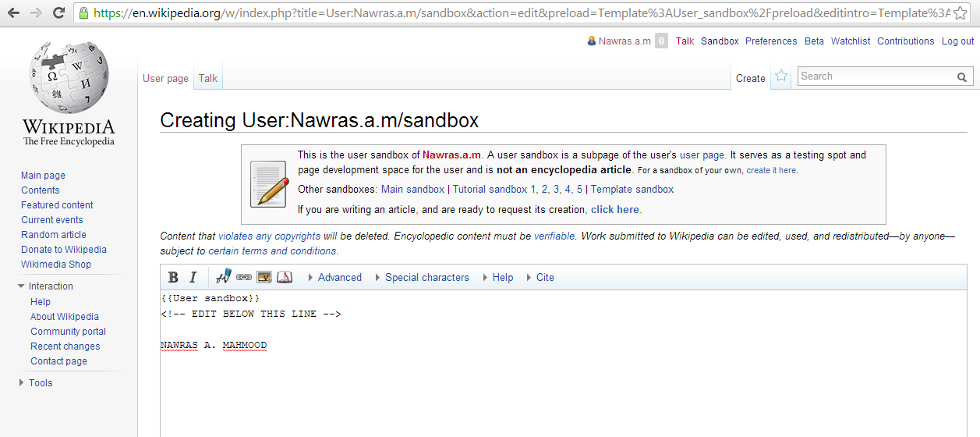Follow the 'click here' article creation link
This screenshot has height=437, width=980.
point(615,210)
